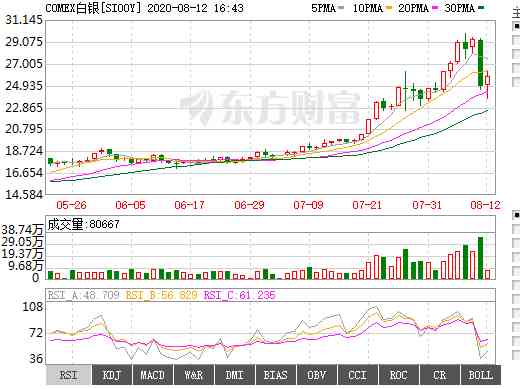
Task: Click the 20PMA legend label
Action: tap(413, 8)
